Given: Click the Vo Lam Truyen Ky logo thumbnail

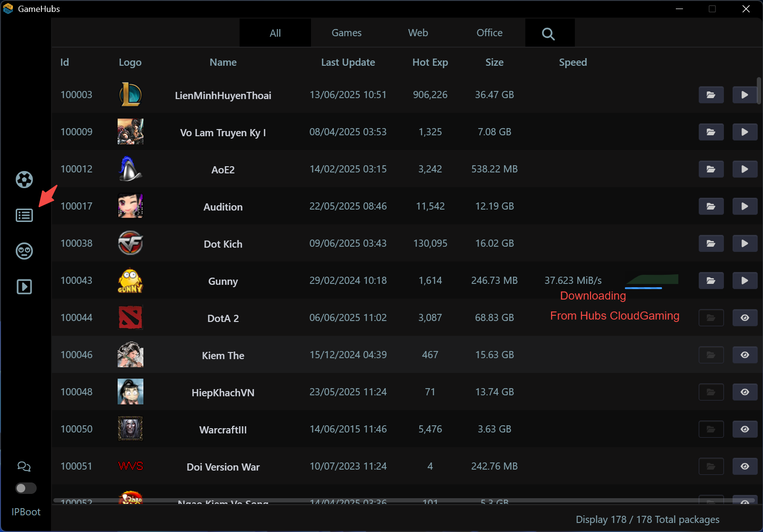Looking at the screenshot, I should pyautogui.click(x=131, y=132).
